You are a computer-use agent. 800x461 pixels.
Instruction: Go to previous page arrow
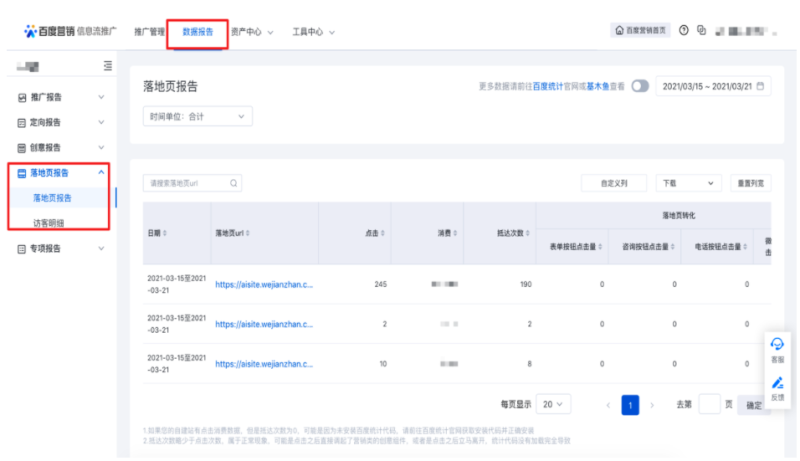(608, 405)
